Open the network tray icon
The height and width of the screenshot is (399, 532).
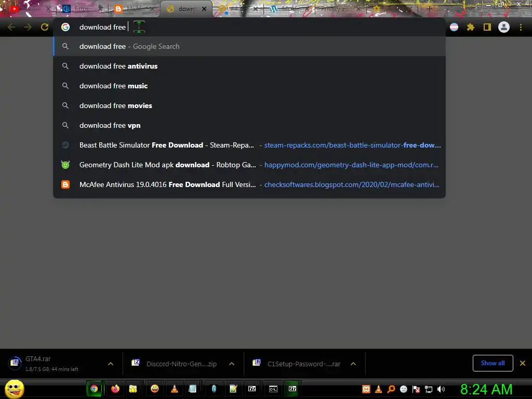point(429,389)
